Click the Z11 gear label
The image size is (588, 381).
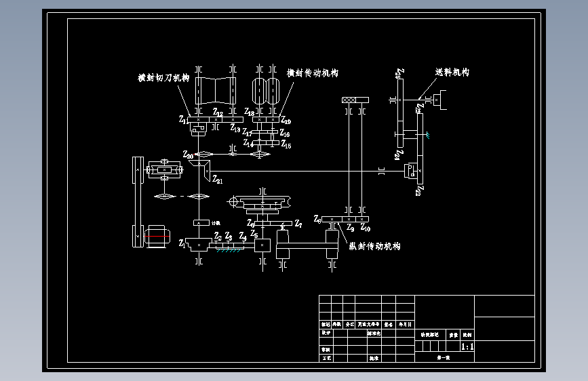[183, 119]
